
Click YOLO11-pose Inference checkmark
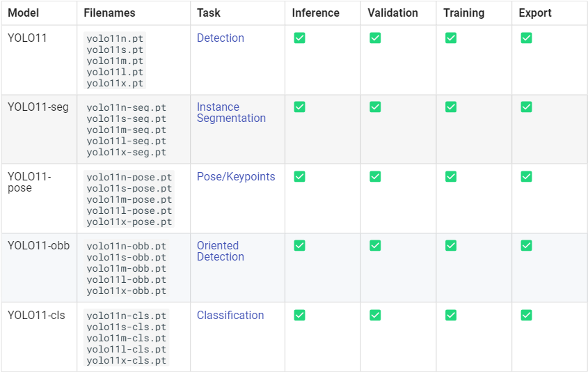[300, 176]
